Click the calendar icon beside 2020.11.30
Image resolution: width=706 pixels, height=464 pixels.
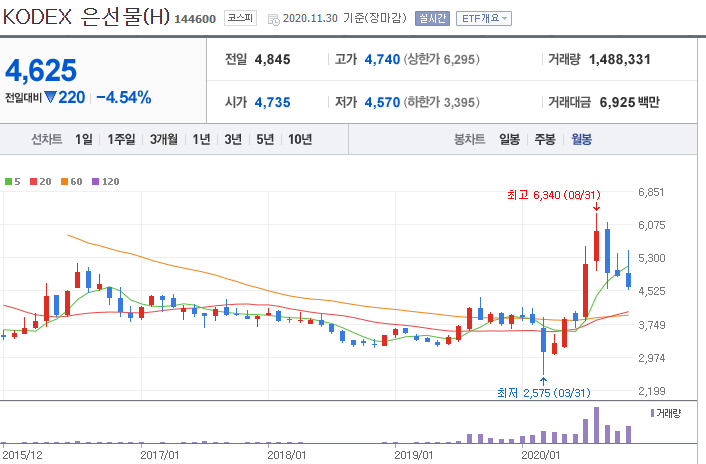273,19
